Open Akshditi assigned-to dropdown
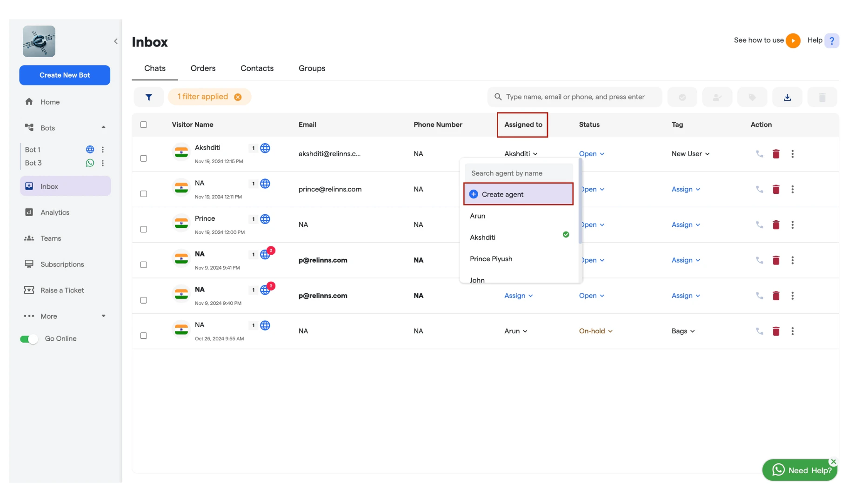 pyautogui.click(x=521, y=154)
